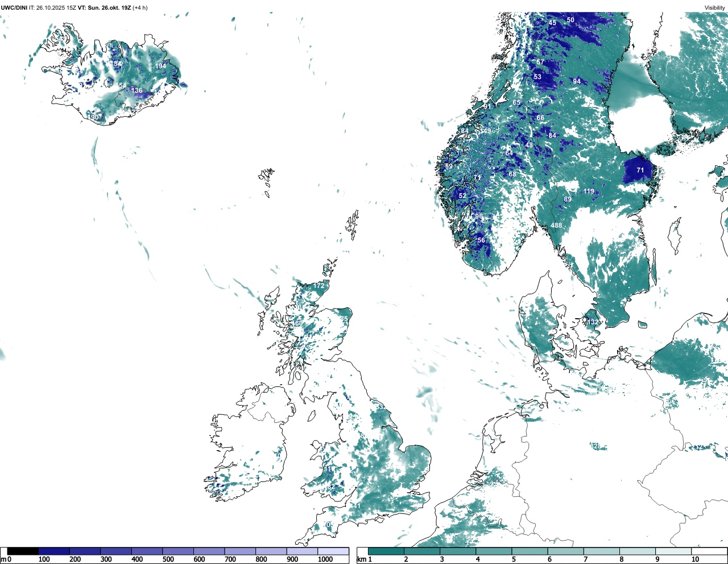Select the 5–6 km legend swatch
Screen dimensions: 728x564
coord(530,551)
